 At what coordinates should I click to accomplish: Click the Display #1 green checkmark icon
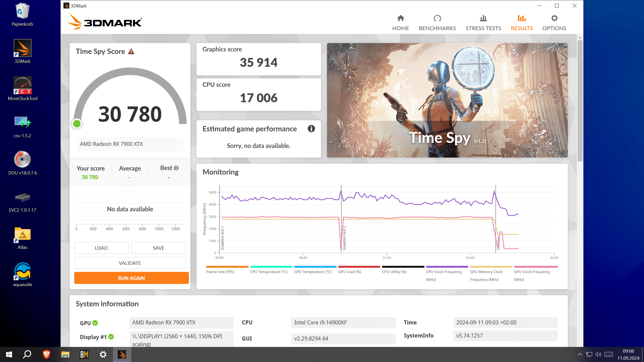click(111, 337)
